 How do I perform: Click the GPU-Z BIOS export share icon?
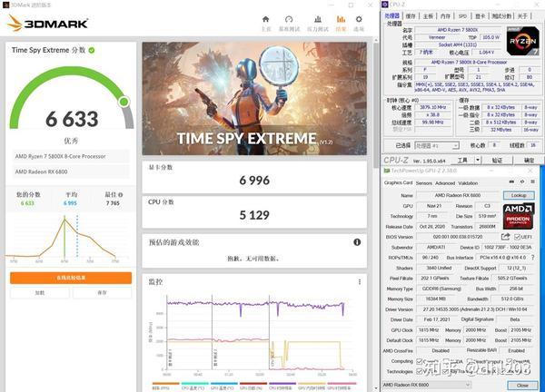[x=505, y=237]
